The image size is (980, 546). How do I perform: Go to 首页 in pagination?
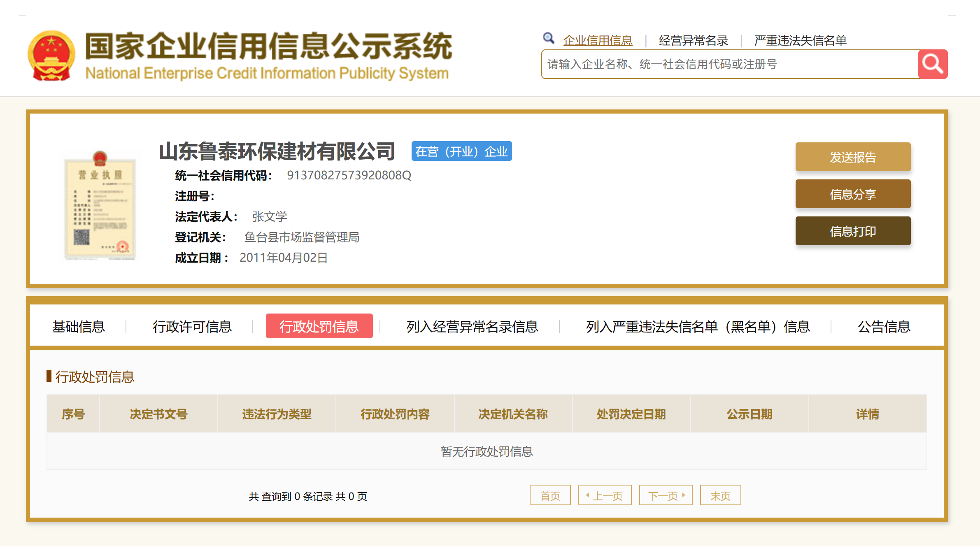pyautogui.click(x=550, y=495)
